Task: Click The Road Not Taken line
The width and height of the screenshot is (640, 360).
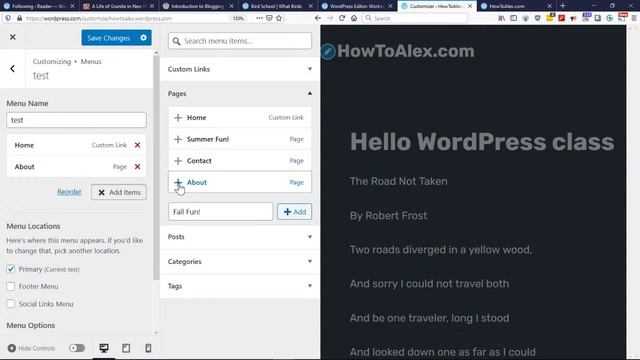Action: [x=398, y=181]
